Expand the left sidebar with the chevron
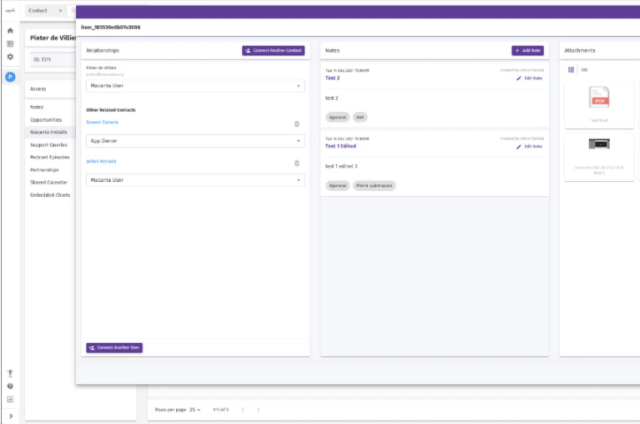Viewport: 640px width, 424px height. [x=10, y=414]
